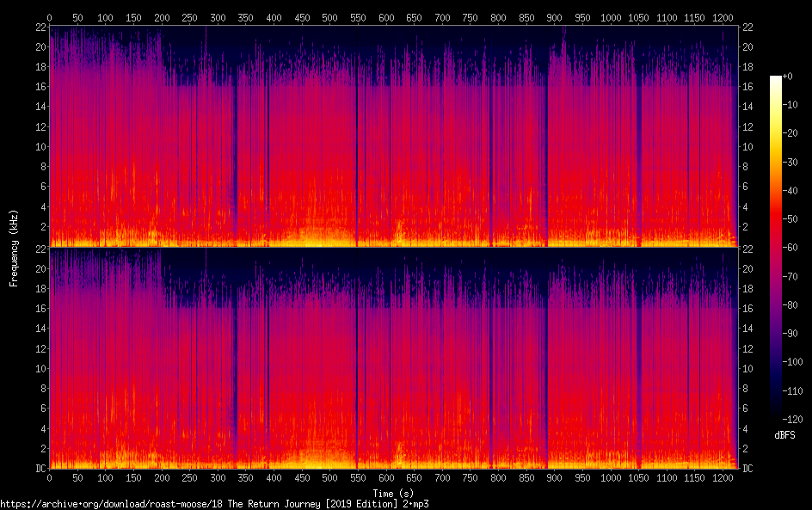Select the "Time (s)" axis label
Viewport: 812px width, 510px height.
pos(392,494)
